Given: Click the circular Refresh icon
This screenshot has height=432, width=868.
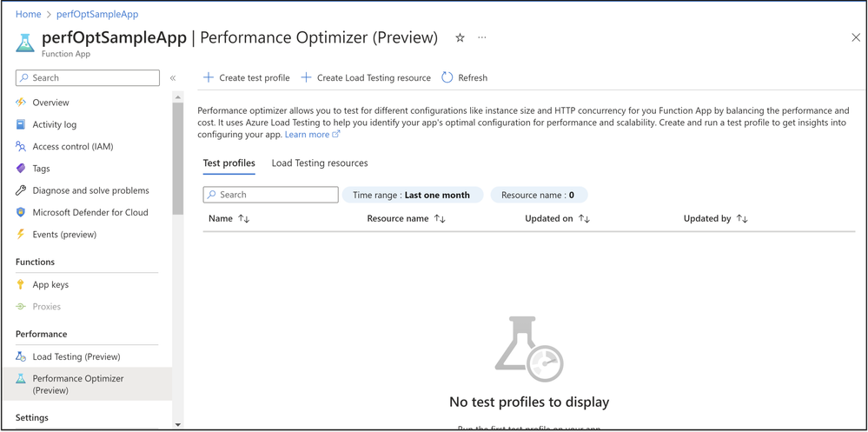Looking at the screenshot, I should click(447, 77).
